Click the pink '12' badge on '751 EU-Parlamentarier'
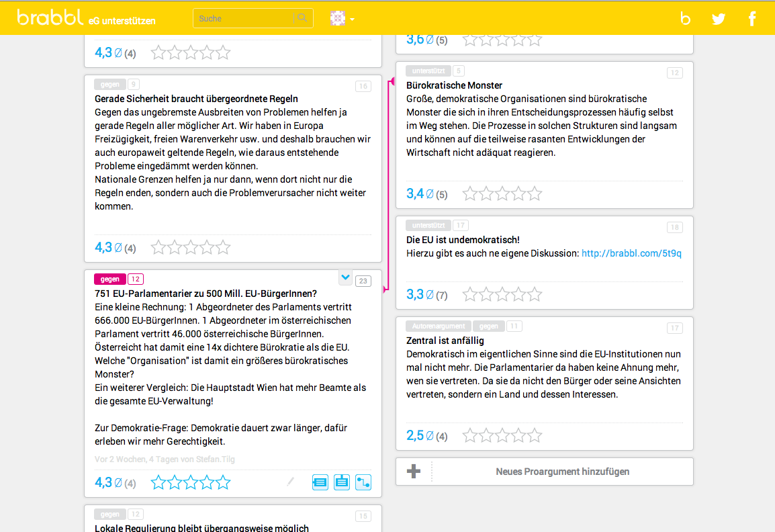Viewport: 775px width, 532px height. tap(136, 279)
